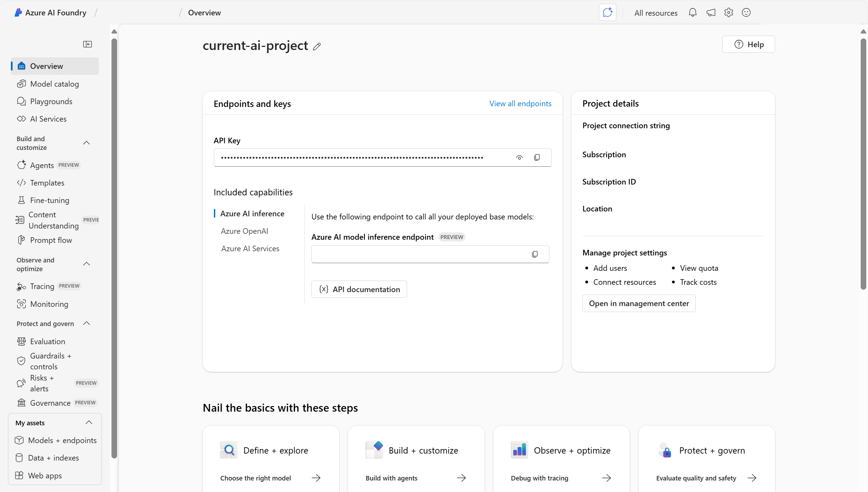868x492 pixels.
Task: Click the sidebar scroll up arrow
Action: [x=114, y=31]
